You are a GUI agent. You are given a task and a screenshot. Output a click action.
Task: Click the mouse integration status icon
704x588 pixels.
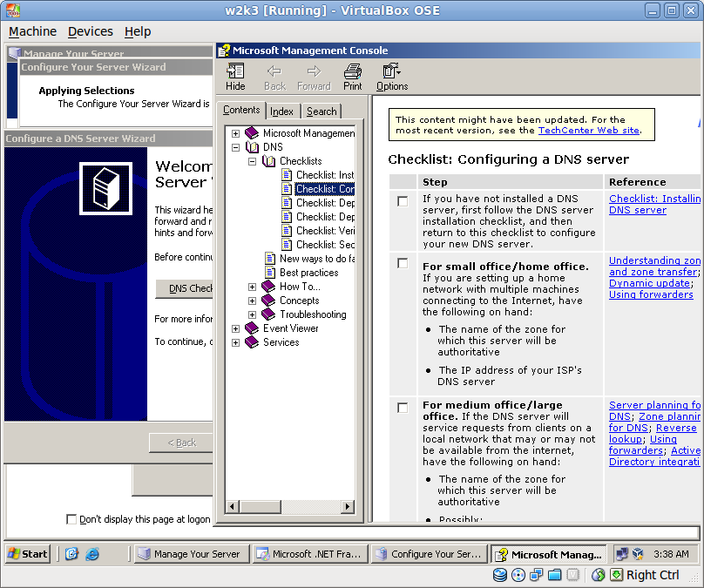coord(598,575)
